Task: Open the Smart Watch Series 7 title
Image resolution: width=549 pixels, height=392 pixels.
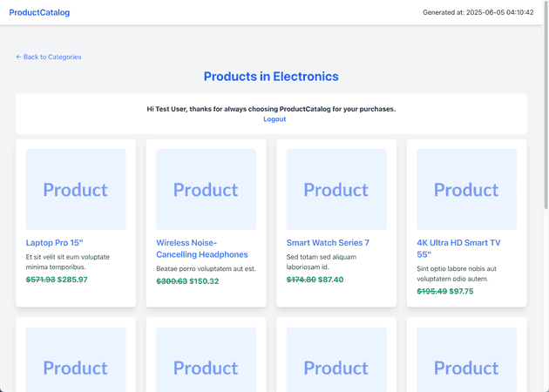Action: tap(328, 242)
